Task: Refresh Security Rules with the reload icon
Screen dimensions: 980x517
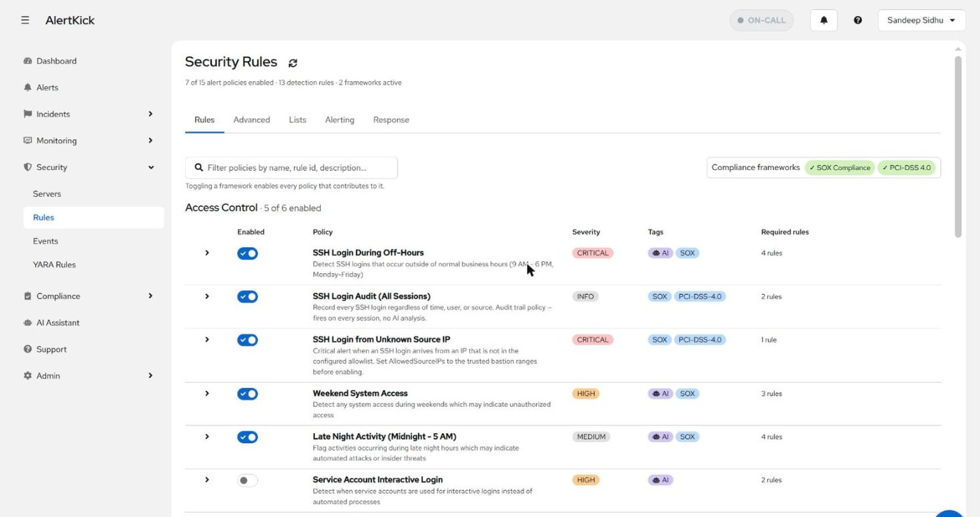Action: coord(293,63)
